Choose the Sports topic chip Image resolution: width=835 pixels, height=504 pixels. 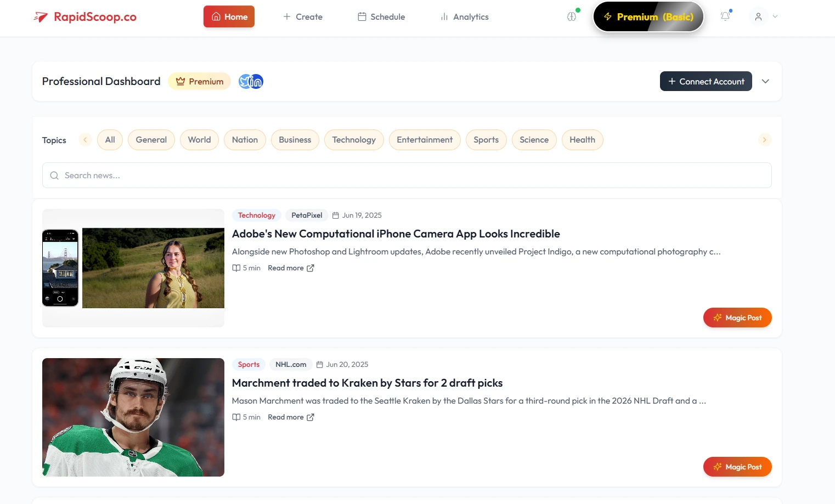(486, 140)
